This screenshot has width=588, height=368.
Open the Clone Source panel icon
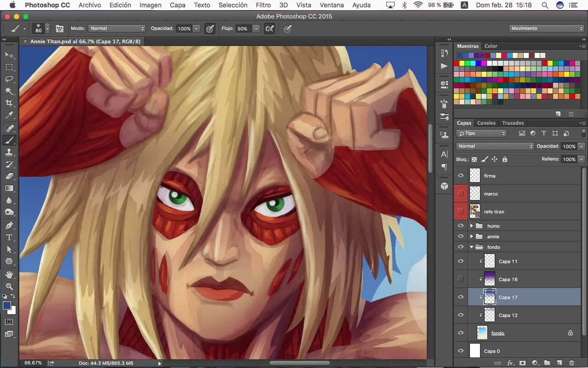pos(444,135)
